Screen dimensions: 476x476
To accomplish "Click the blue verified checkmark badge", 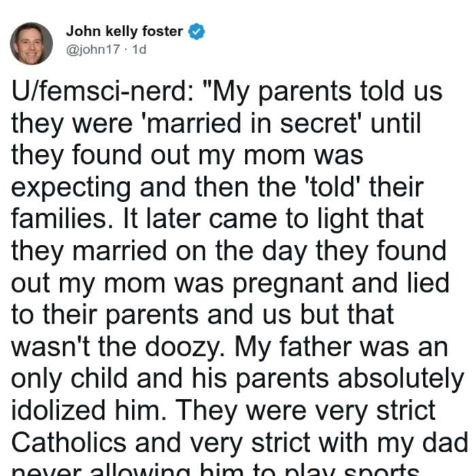I will (x=197, y=31).
